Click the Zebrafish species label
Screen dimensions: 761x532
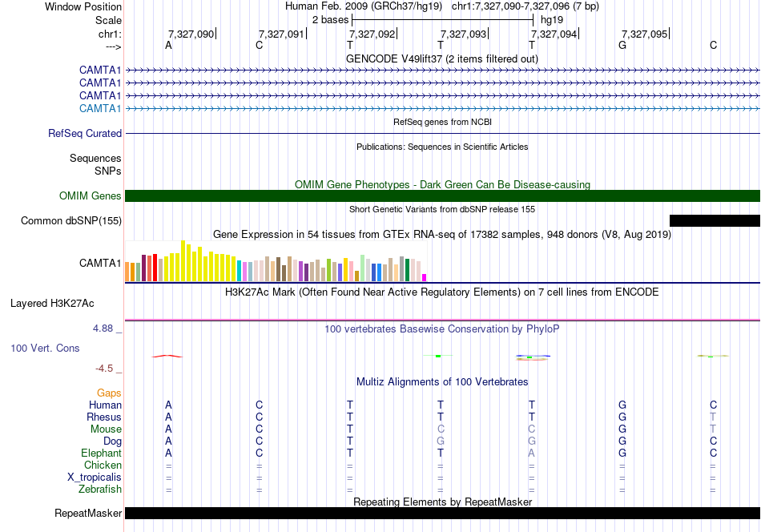[x=100, y=490]
